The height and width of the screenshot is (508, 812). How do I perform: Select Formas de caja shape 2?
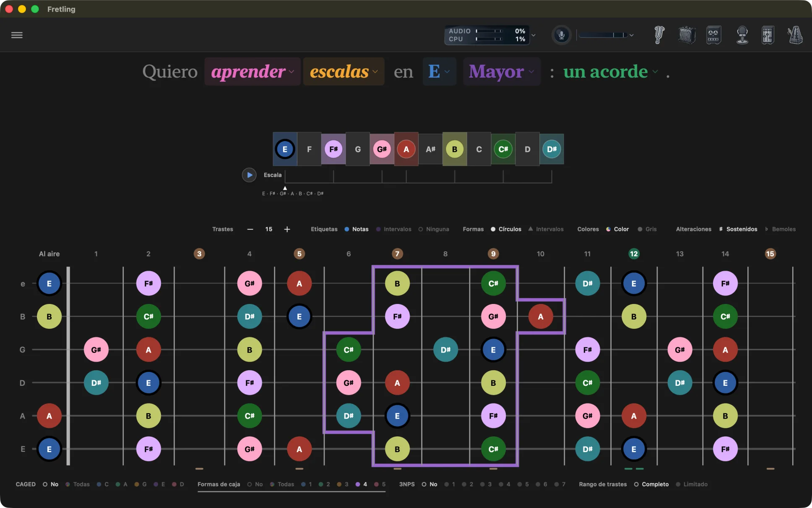tap(324, 484)
